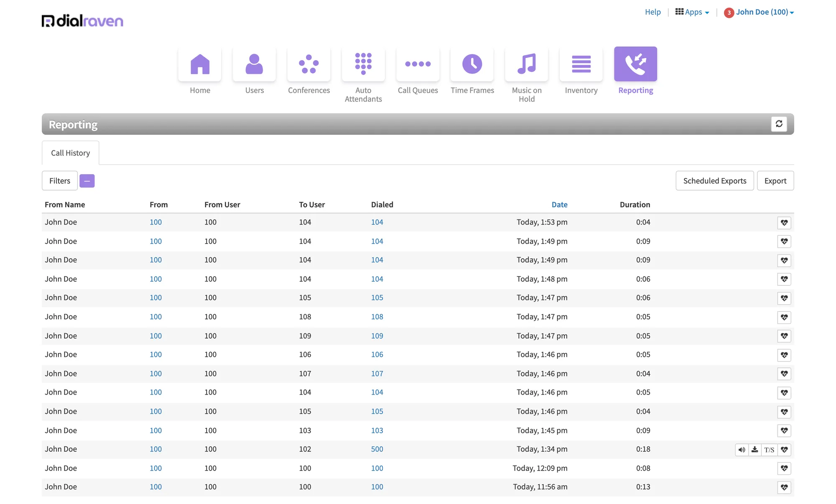This screenshot has height=504, width=836.
Task: Clear filters with the purple minus button
Action: pos(87,181)
